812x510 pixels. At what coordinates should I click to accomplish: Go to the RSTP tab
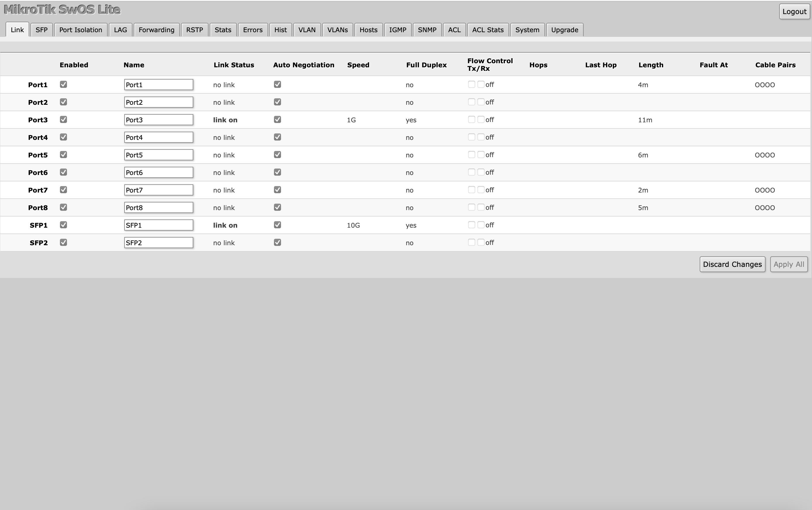[x=194, y=30]
